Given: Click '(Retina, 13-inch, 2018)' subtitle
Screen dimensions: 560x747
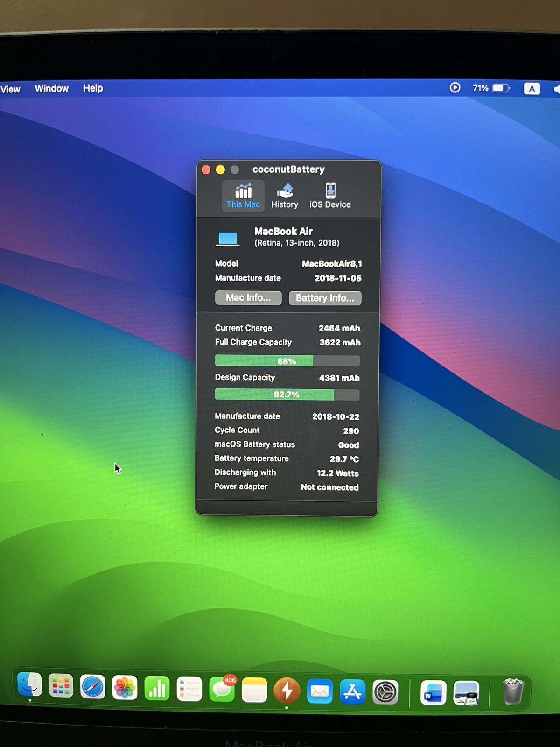Looking at the screenshot, I should (x=297, y=243).
